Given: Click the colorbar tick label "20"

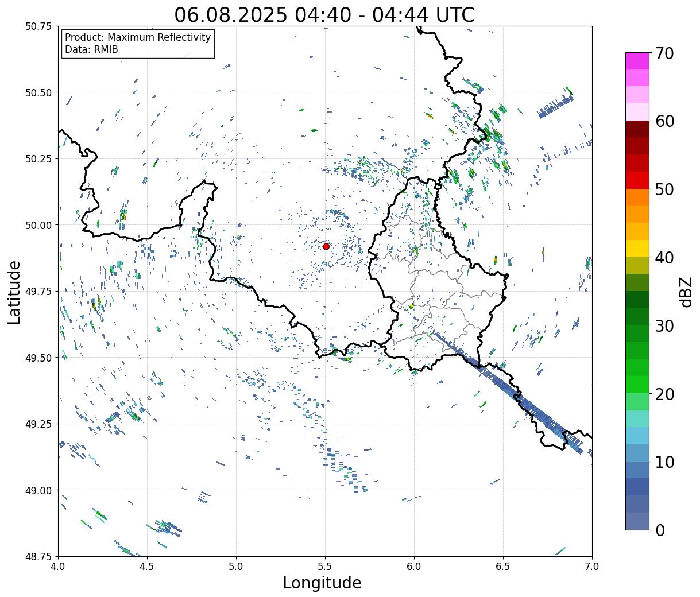Looking at the screenshot, I should (x=664, y=394).
